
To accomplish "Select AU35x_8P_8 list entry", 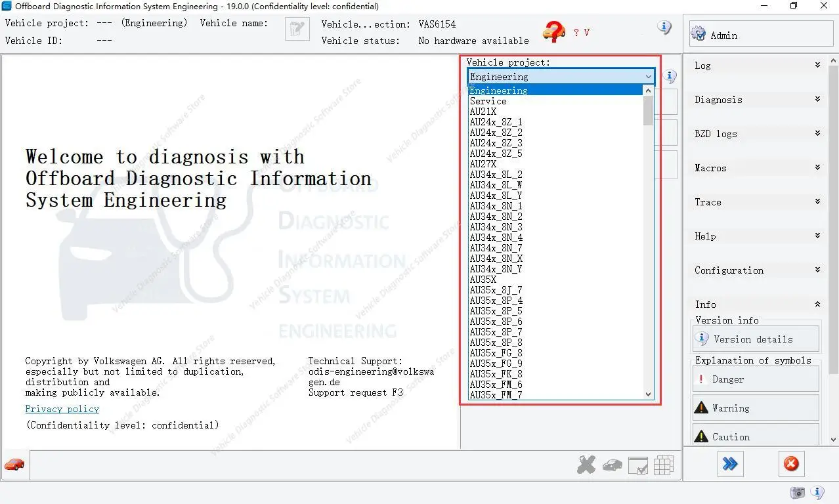I will tap(555, 343).
